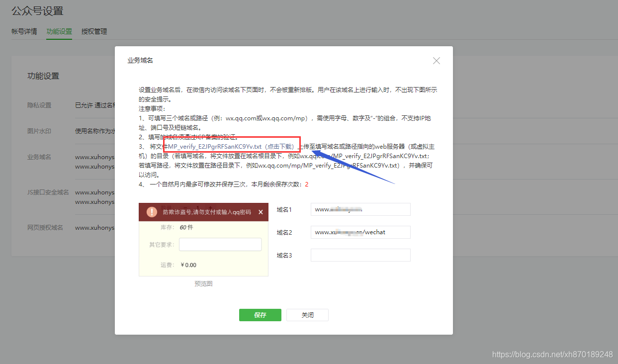618x364 pixels.
Task: Click the 域名2 input field
Action: (x=360, y=232)
